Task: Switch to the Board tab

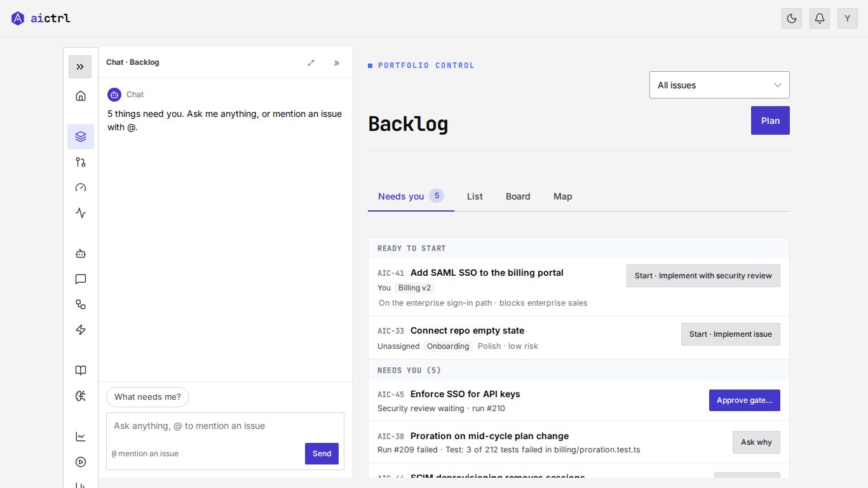Action: tap(518, 196)
